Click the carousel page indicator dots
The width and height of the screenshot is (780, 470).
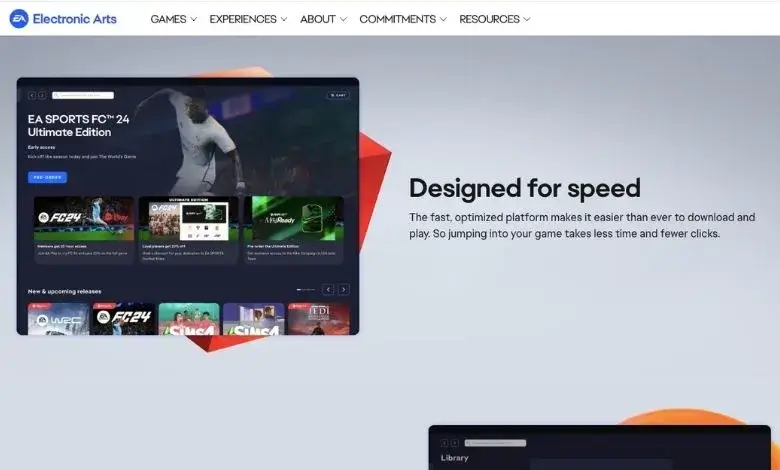click(x=306, y=289)
